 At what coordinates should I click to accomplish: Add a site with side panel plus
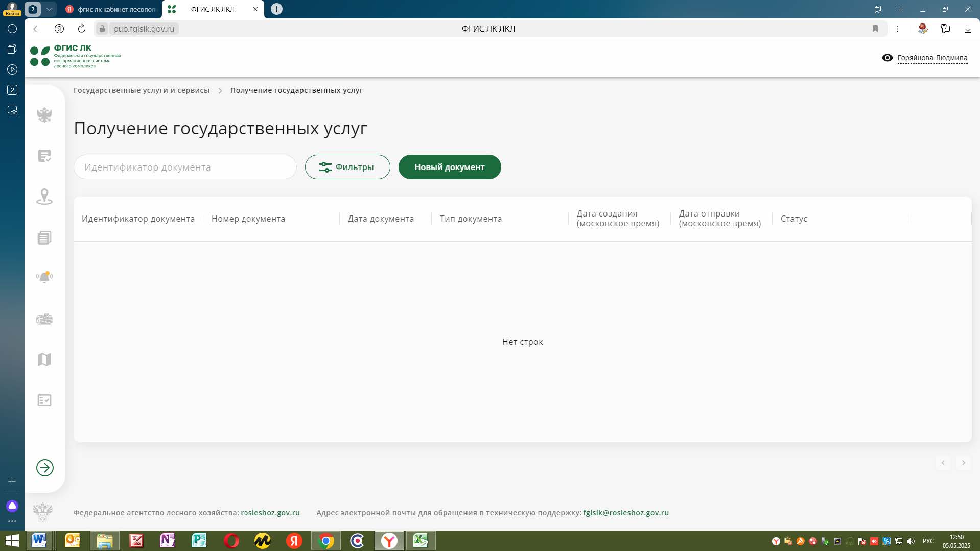pos(12,481)
